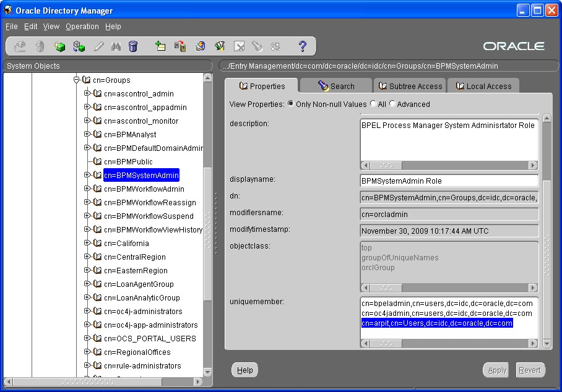Expand the cn=BPMWorkflowAdmin node
This screenshot has height=392, width=562.
87,189
